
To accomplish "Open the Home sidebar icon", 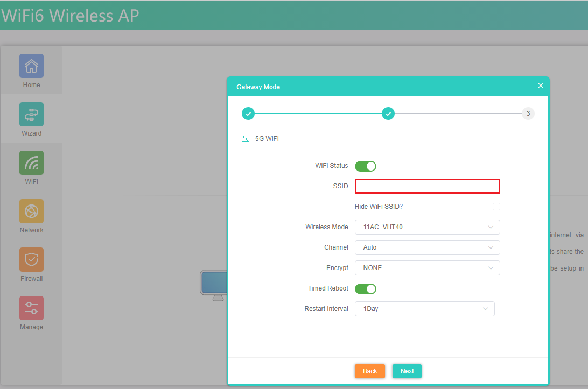I will pyautogui.click(x=31, y=66).
